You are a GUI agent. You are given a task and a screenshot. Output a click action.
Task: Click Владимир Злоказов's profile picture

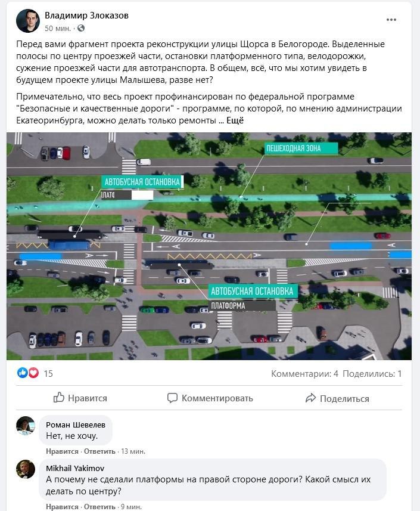[x=28, y=21]
